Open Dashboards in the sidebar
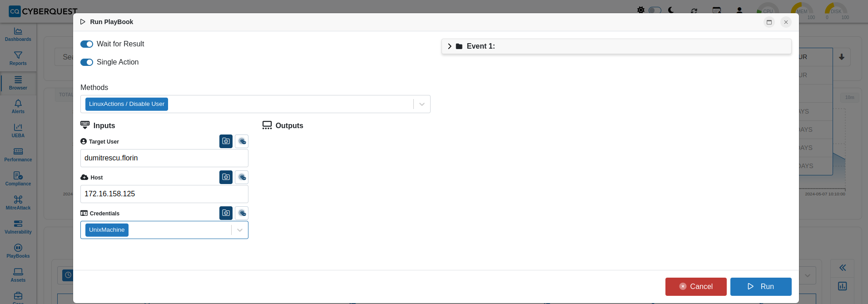 [x=18, y=34]
